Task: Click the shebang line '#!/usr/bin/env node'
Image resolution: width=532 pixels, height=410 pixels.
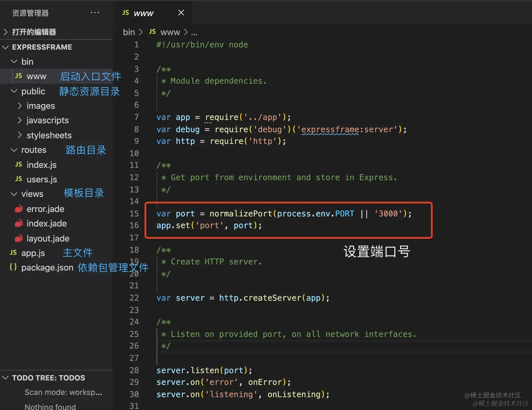Action: pyautogui.click(x=202, y=45)
